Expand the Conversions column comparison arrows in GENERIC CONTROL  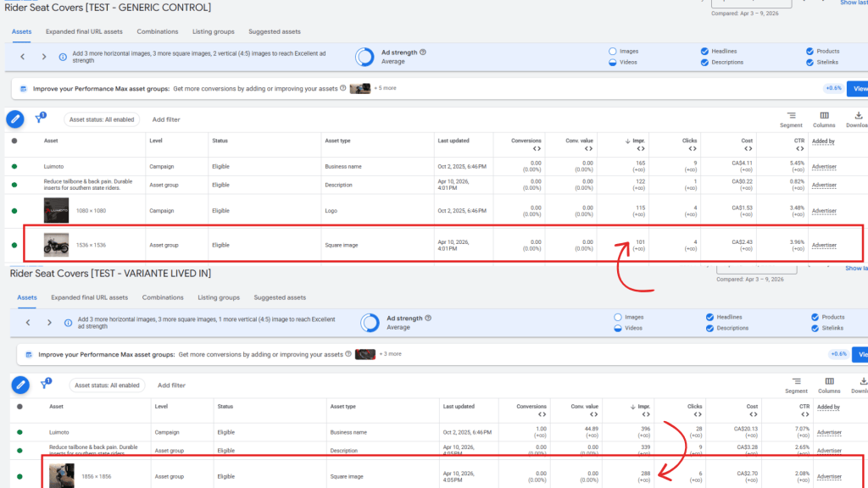[537, 148]
